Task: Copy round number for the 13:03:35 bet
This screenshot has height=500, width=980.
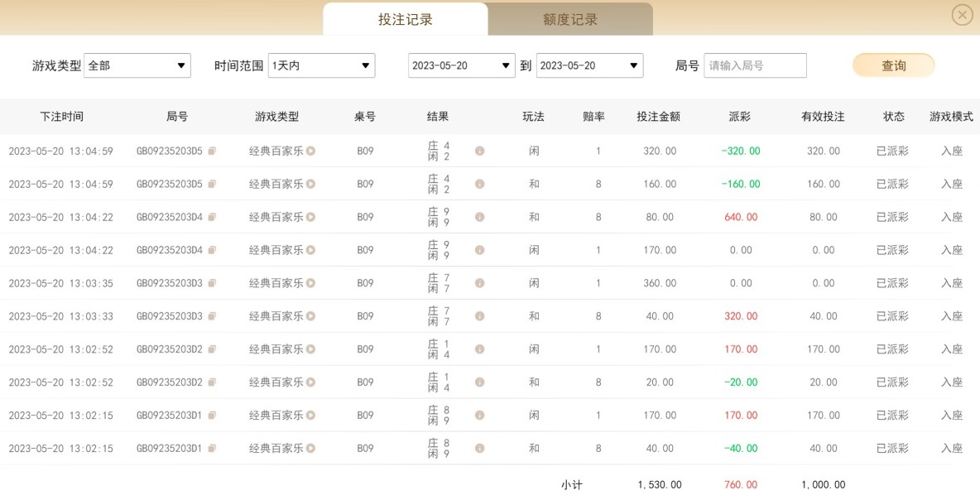Action: [212, 284]
